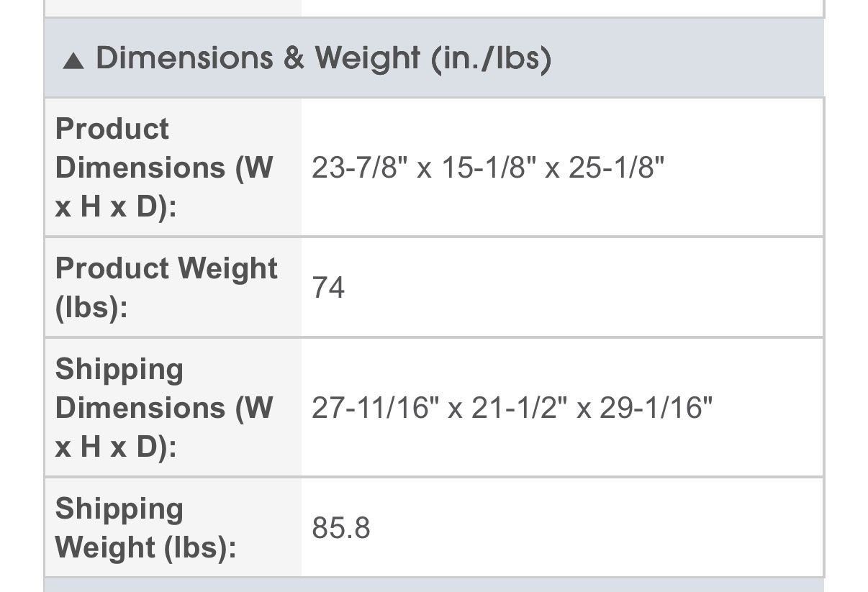The image size is (868, 592).
Task: Click the empty area right of value 74
Action: click(576, 288)
